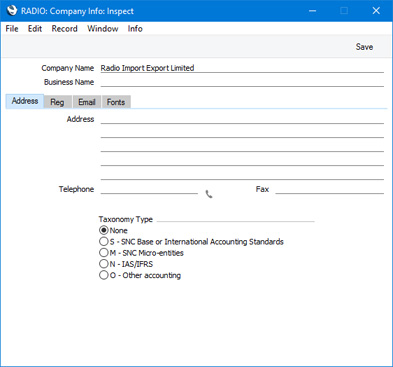Open the Record menu
The image size is (393, 367).
point(64,29)
